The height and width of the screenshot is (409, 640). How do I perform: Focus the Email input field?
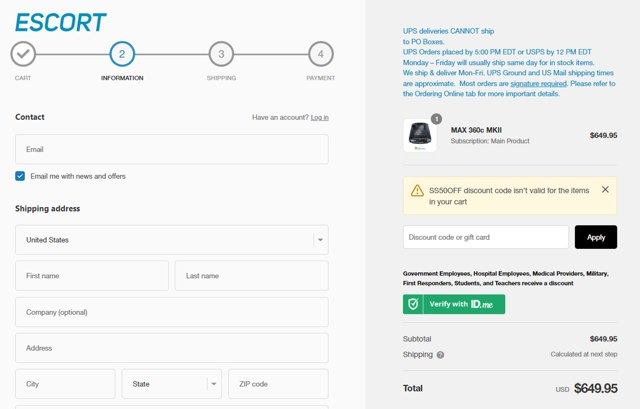click(172, 149)
